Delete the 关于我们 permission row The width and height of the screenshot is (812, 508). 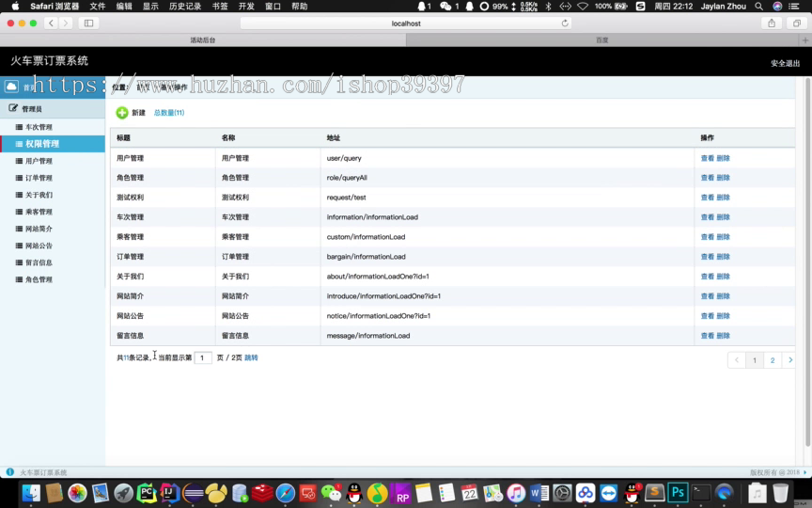(x=723, y=277)
